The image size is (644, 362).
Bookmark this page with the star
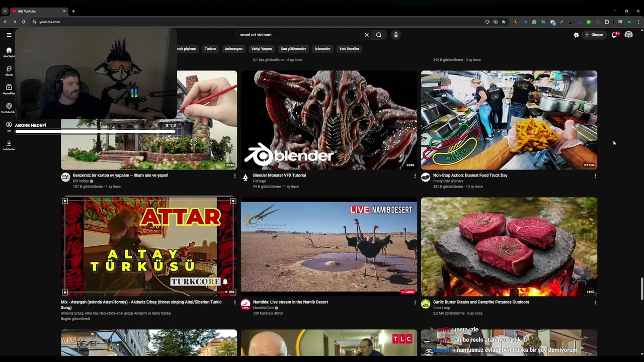point(504,22)
